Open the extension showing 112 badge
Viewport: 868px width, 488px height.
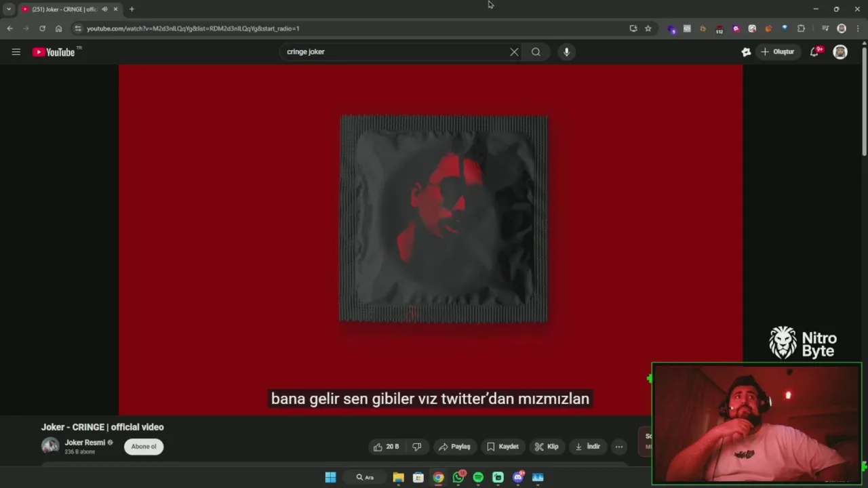click(x=719, y=28)
